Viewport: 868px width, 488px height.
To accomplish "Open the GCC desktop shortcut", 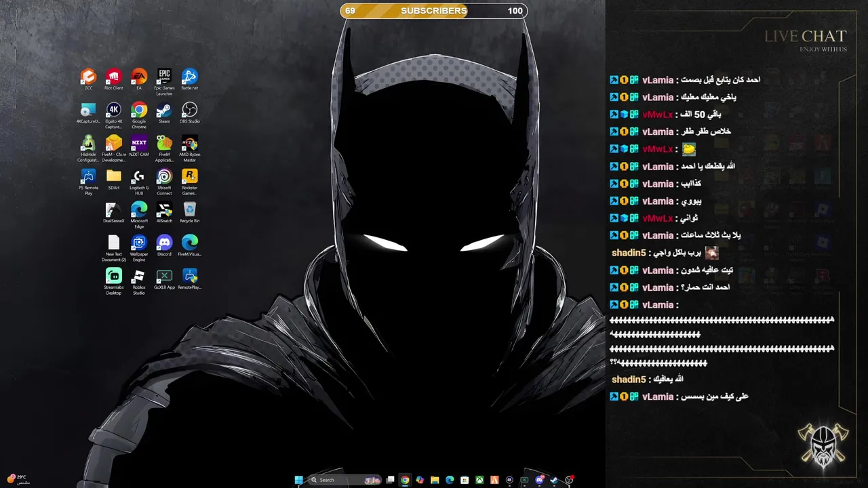I will pos(88,79).
